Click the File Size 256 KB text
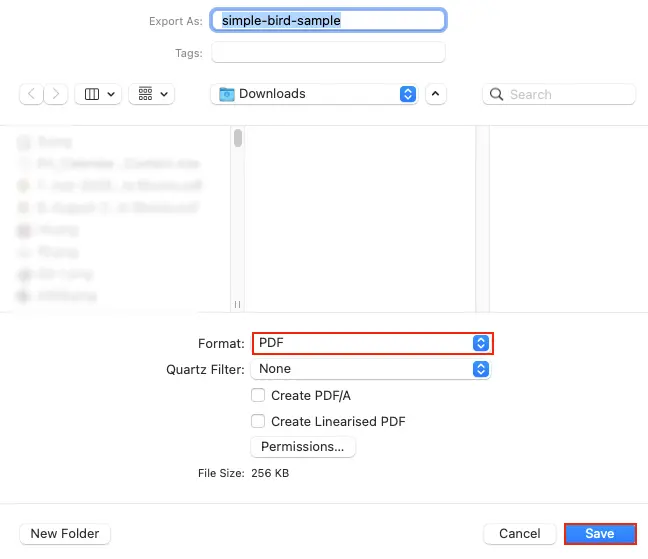This screenshot has width=648, height=559. [x=243, y=473]
